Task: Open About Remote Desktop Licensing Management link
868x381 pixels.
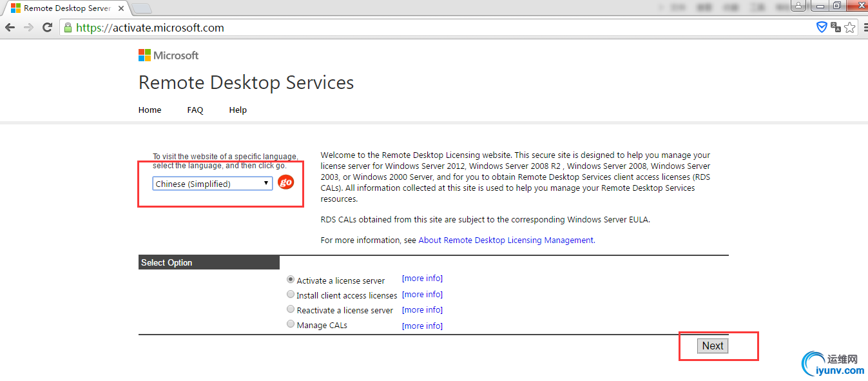Action: 506,240
